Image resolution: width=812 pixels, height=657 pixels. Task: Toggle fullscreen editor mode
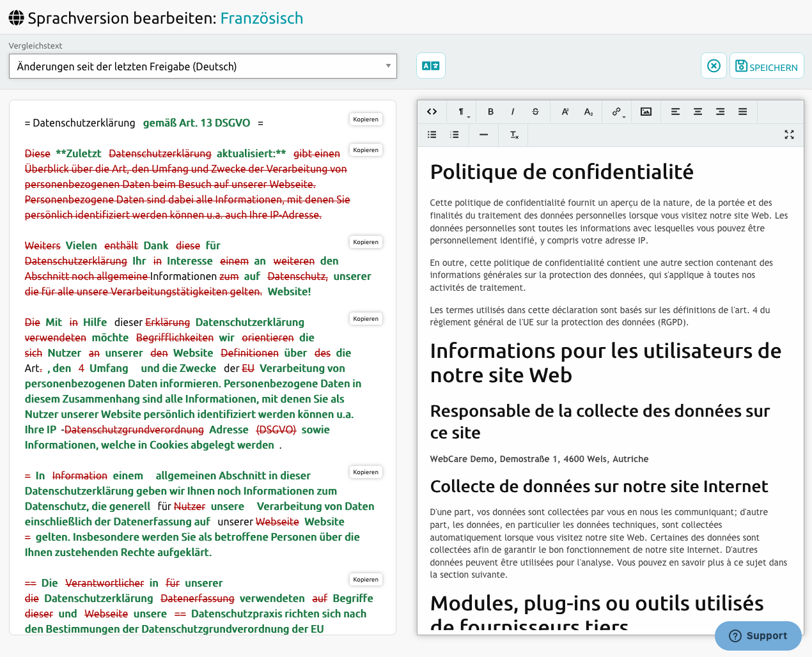click(x=789, y=135)
